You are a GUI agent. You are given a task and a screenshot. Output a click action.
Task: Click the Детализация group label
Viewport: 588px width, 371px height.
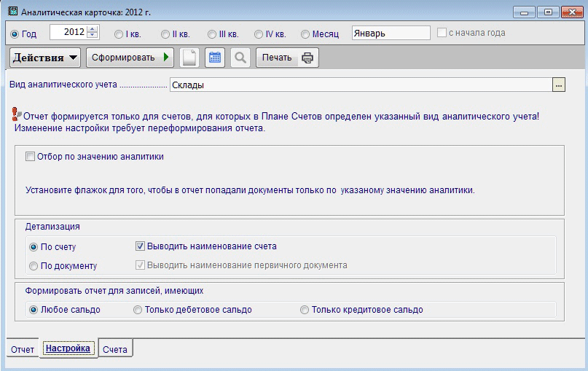(x=52, y=227)
